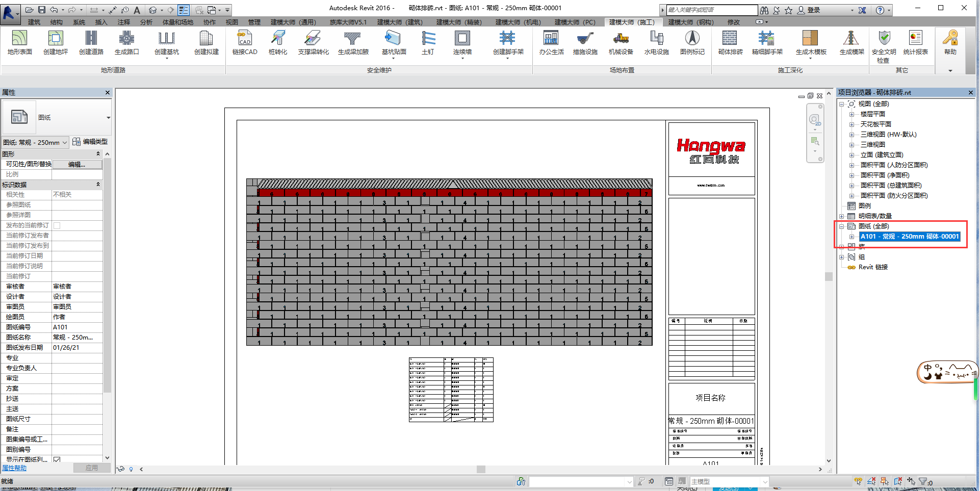This screenshot has width=980, height=491.
Task: Open the 注释 ribbon tab
Action: pyautogui.click(x=124, y=22)
